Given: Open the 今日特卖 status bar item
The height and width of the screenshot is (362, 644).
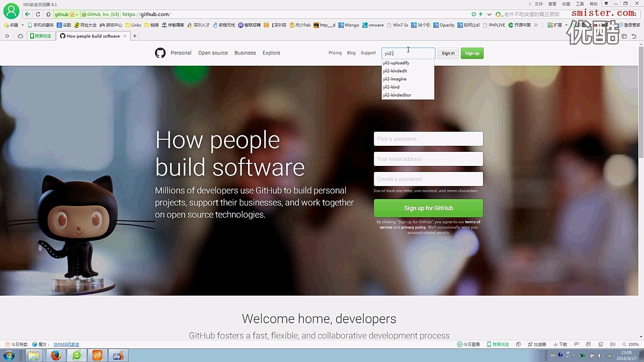Looking at the screenshot, I should coord(17,344).
